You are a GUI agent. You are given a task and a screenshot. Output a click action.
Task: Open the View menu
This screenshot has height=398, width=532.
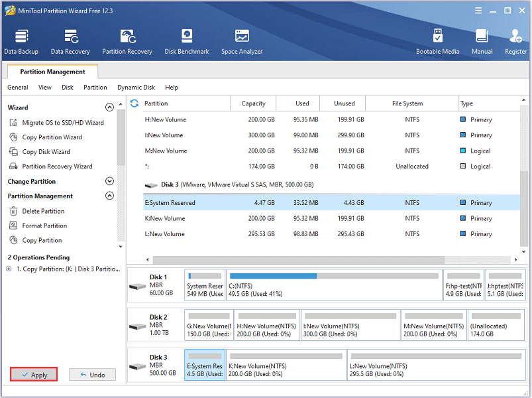(45, 88)
